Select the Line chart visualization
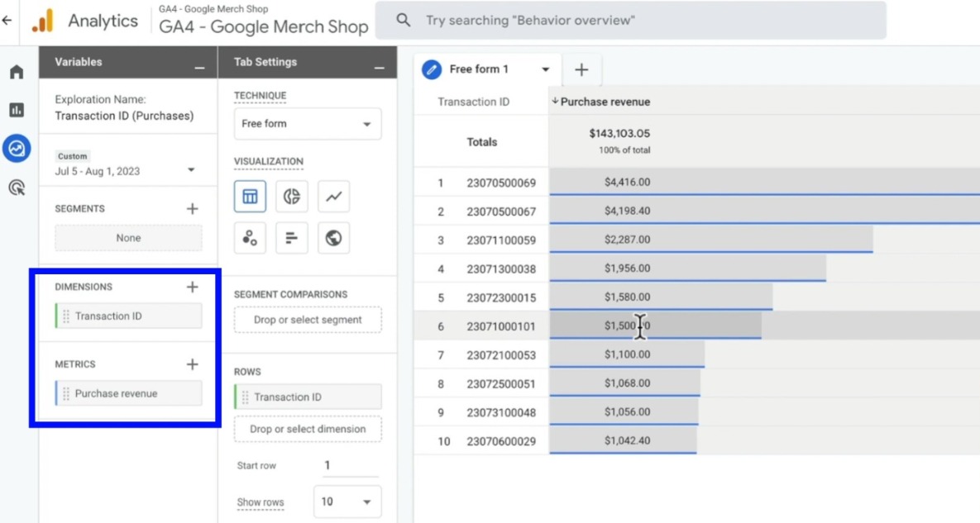The height and width of the screenshot is (523, 980). (334, 197)
